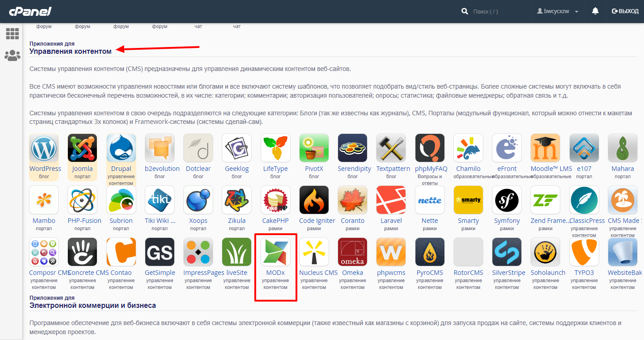The width and height of the screenshot is (644, 340).
Task: Open the WebsiteBaker icon
Action: click(623, 252)
